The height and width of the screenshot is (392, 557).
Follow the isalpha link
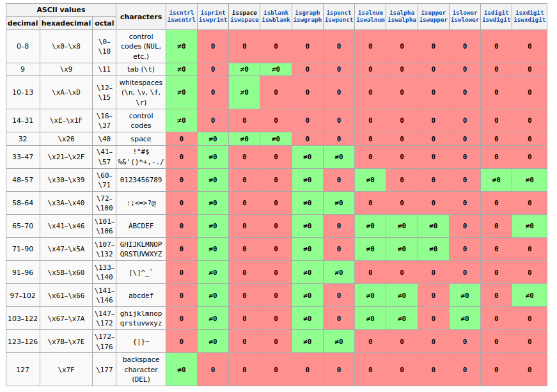(x=402, y=12)
